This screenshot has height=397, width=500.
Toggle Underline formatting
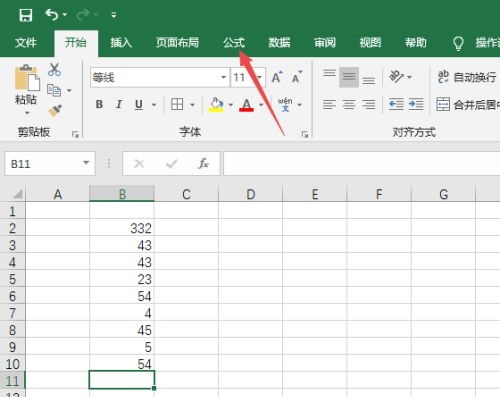(139, 105)
